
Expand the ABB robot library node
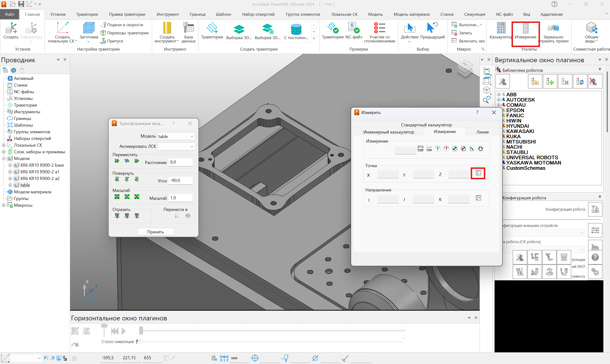tap(499, 94)
